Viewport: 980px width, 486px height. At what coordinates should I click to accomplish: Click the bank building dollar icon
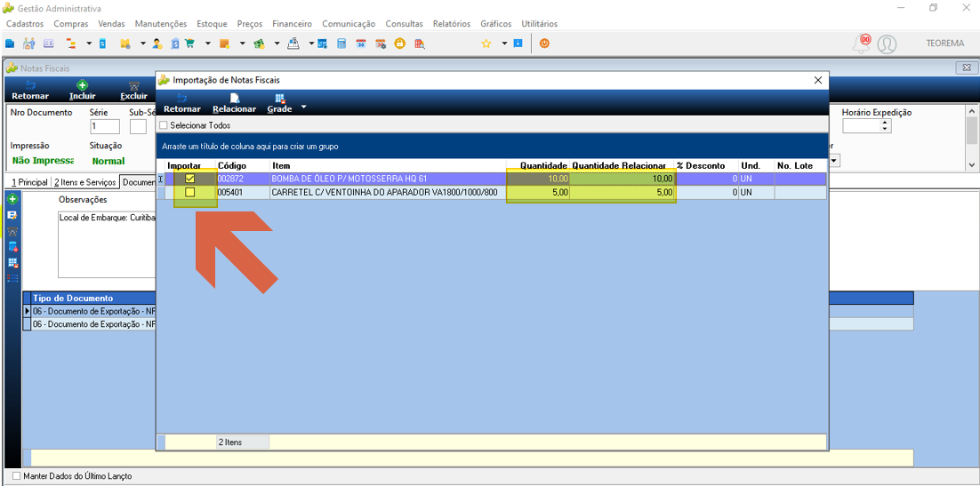point(175,44)
